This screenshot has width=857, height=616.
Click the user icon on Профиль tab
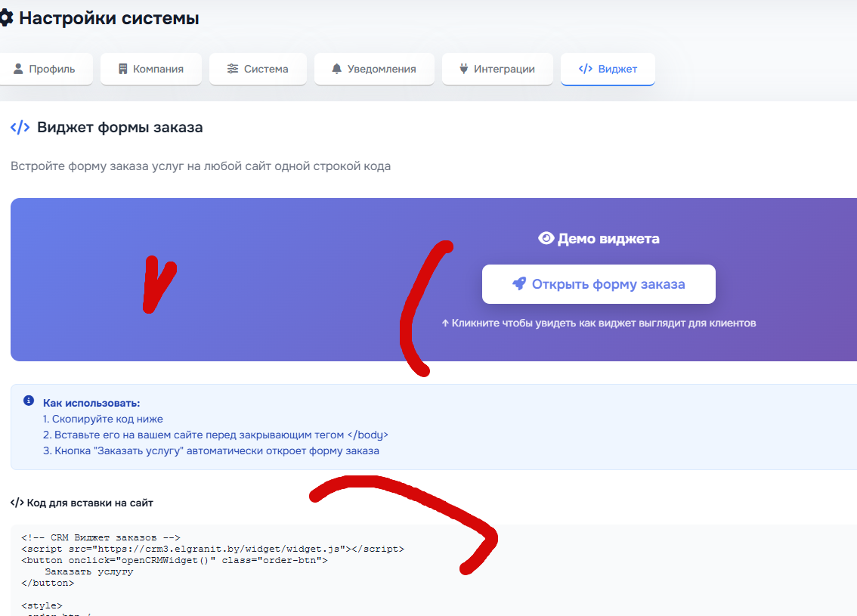[18, 69]
